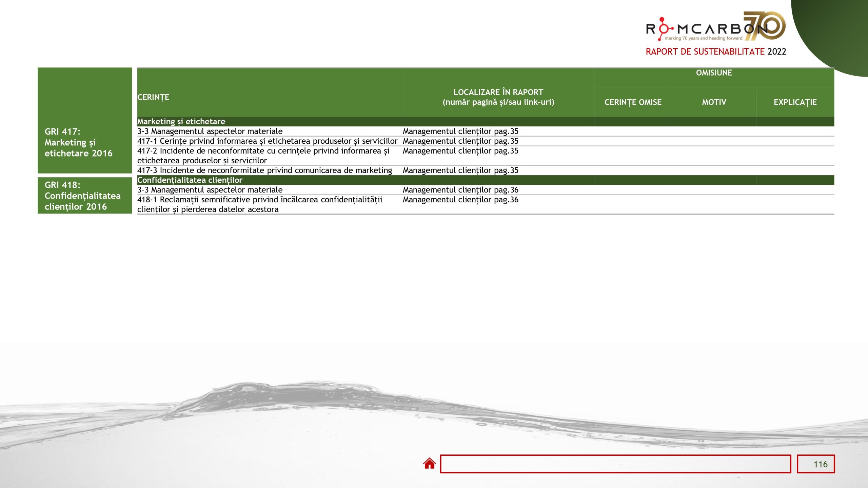Click the MOTIV column header
Image resolution: width=868 pixels, height=488 pixels.
(714, 102)
